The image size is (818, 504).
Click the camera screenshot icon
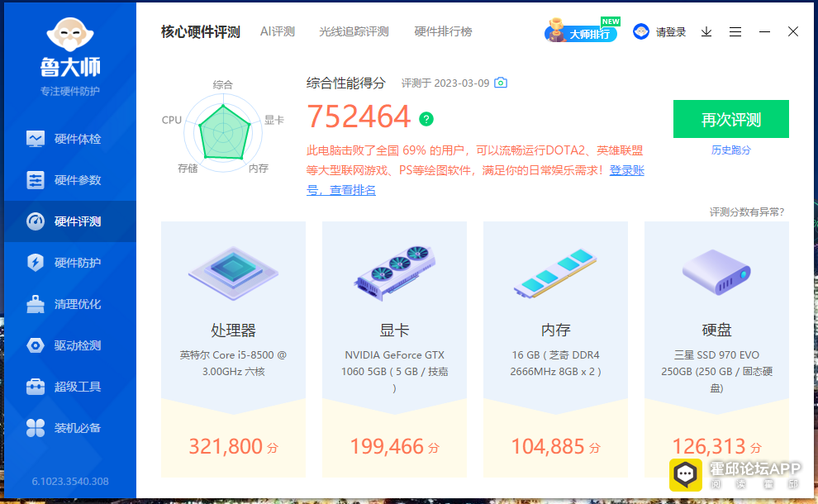click(x=501, y=83)
